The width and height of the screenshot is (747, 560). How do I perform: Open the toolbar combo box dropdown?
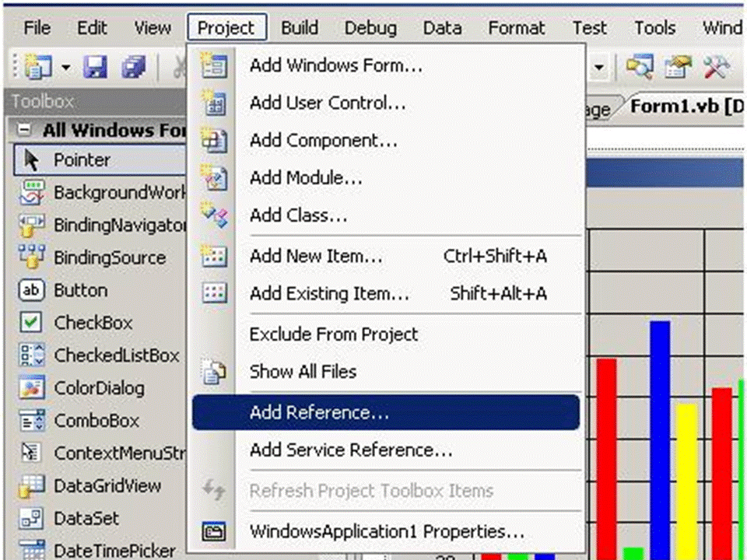(598, 67)
